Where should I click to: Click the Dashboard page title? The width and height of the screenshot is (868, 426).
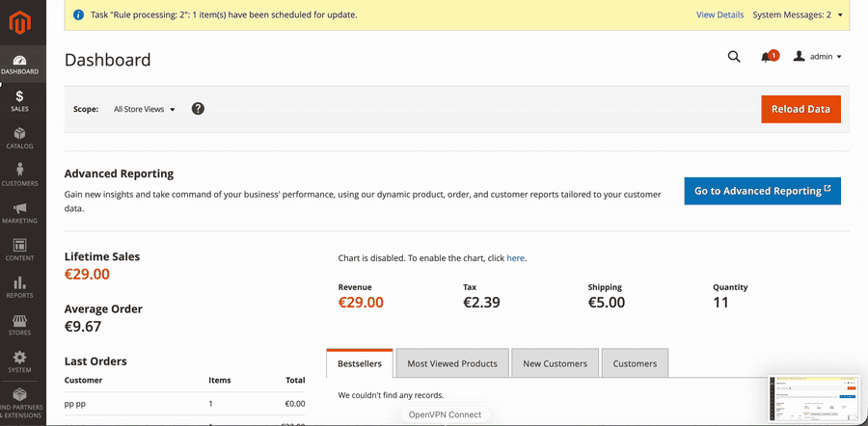point(107,60)
